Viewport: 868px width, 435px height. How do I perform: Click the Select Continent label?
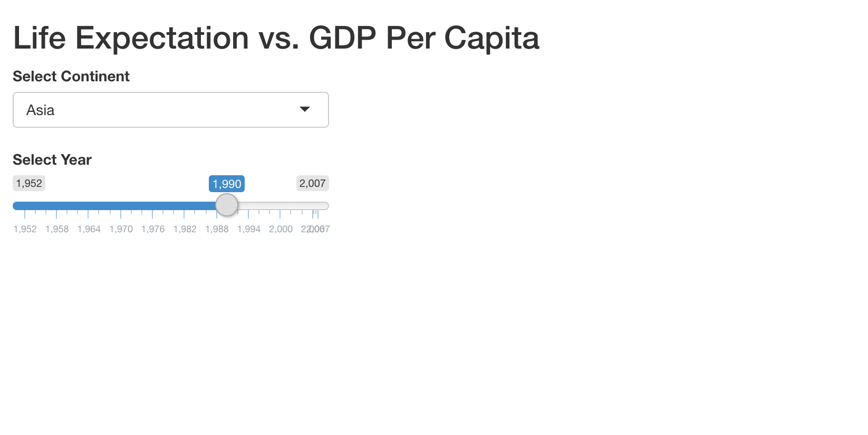tap(71, 77)
